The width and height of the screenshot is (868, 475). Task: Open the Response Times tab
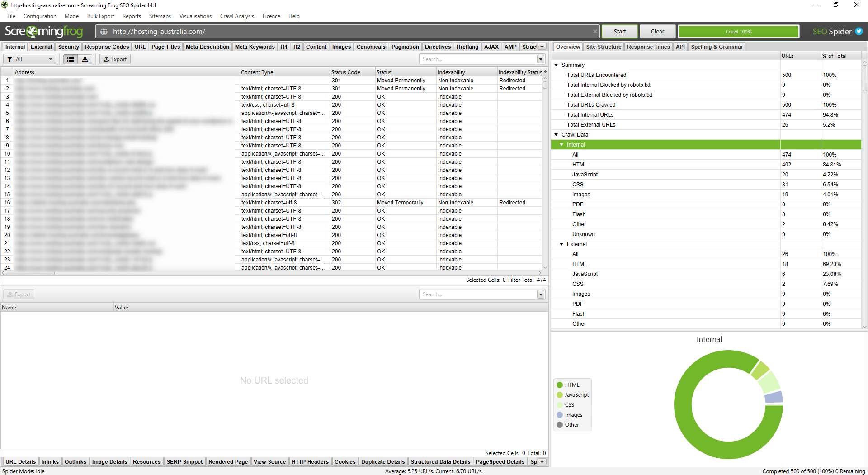(x=648, y=47)
